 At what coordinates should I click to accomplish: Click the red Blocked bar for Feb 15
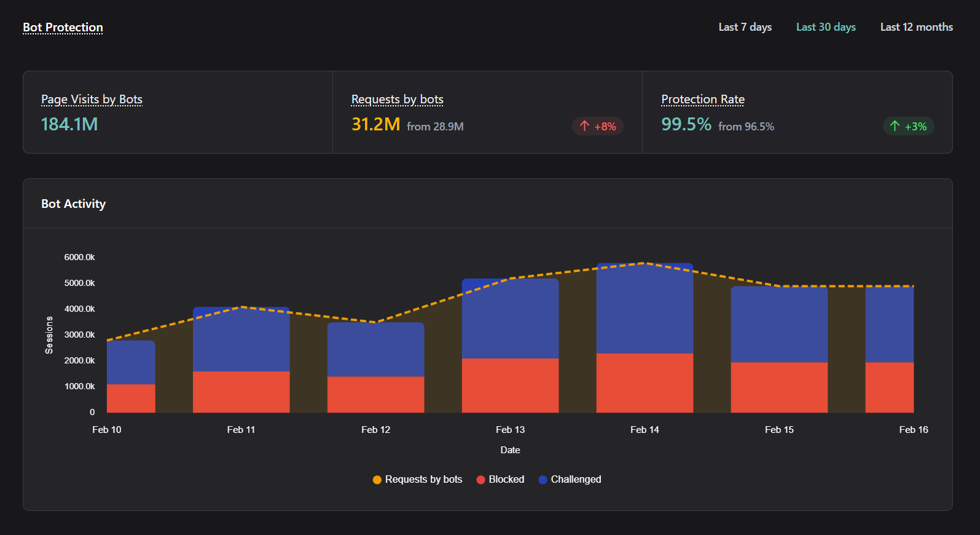779,387
